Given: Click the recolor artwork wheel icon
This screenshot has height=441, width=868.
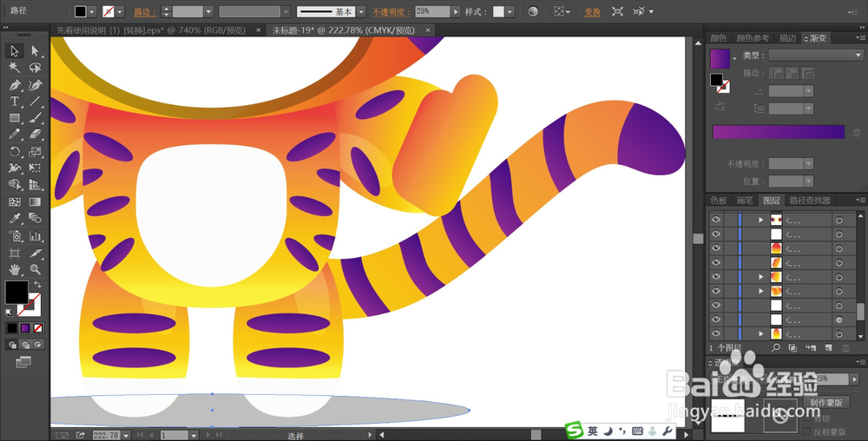Looking at the screenshot, I should point(533,11).
